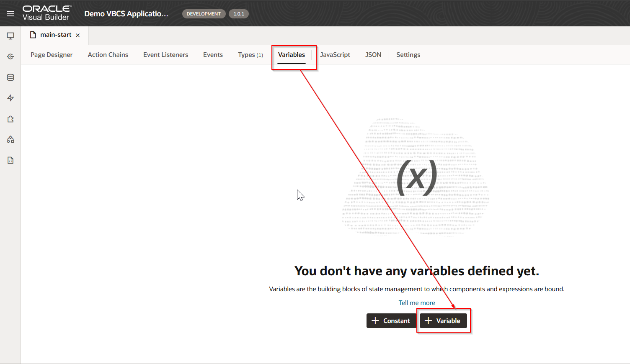Open the Services icon in the navigator
Screen dimensions: 630x364
click(10, 56)
